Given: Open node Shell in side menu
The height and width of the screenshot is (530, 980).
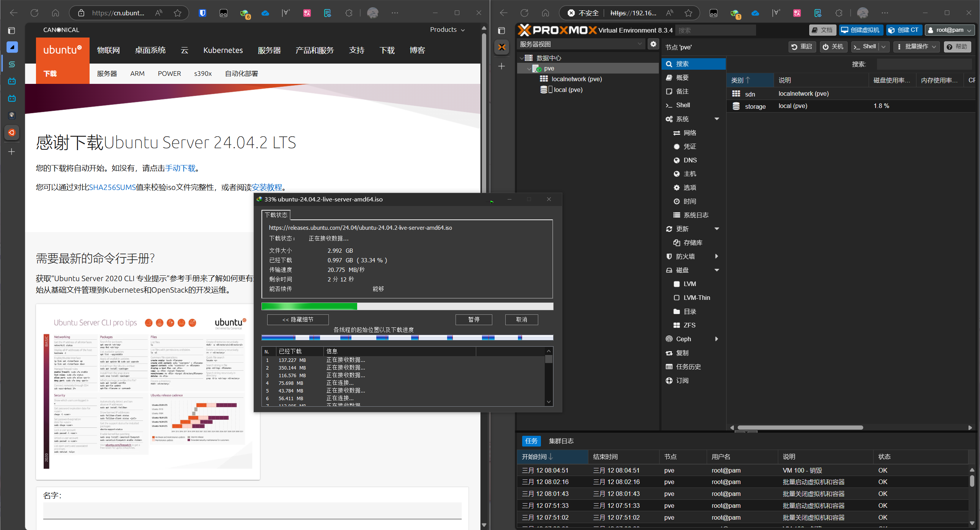Looking at the screenshot, I should (693, 105).
